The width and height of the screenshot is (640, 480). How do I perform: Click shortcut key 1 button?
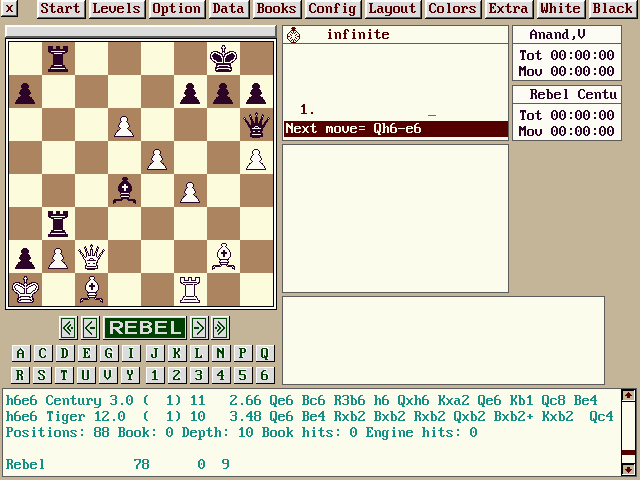pos(154,375)
